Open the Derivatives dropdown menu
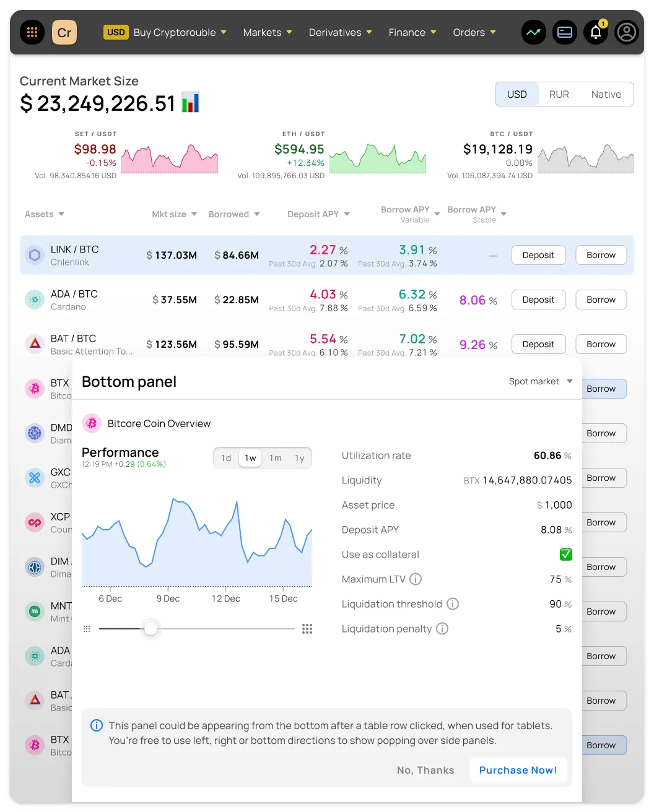Viewport: 654px width, 812px height. tap(340, 32)
